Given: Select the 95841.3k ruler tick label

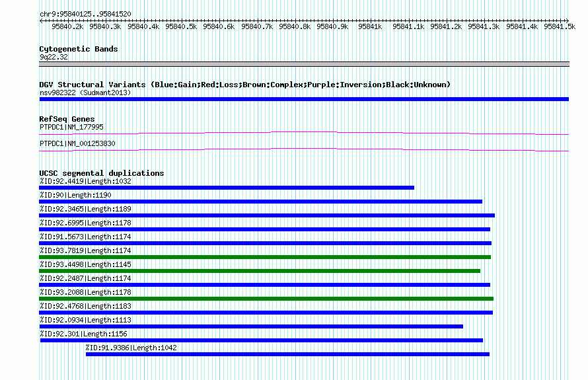Looking at the screenshot, I should pyautogui.click(x=484, y=26).
